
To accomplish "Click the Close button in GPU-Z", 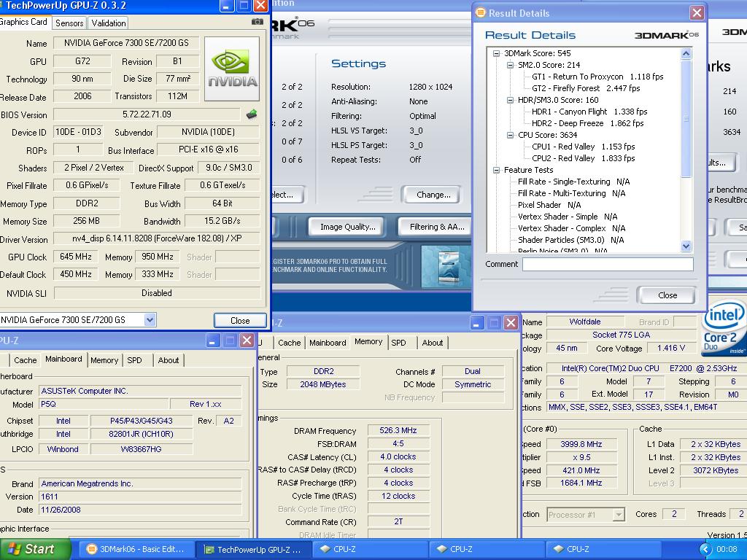I will pyautogui.click(x=239, y=321).
